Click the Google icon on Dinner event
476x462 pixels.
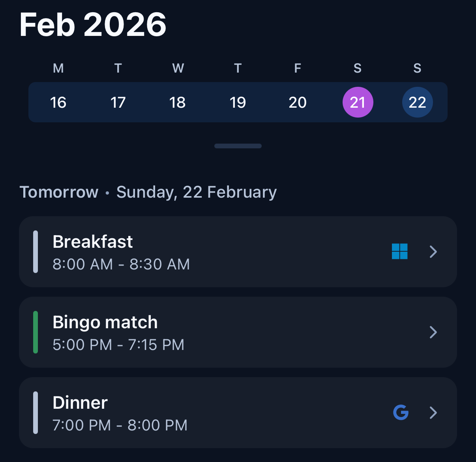point(401,412)
